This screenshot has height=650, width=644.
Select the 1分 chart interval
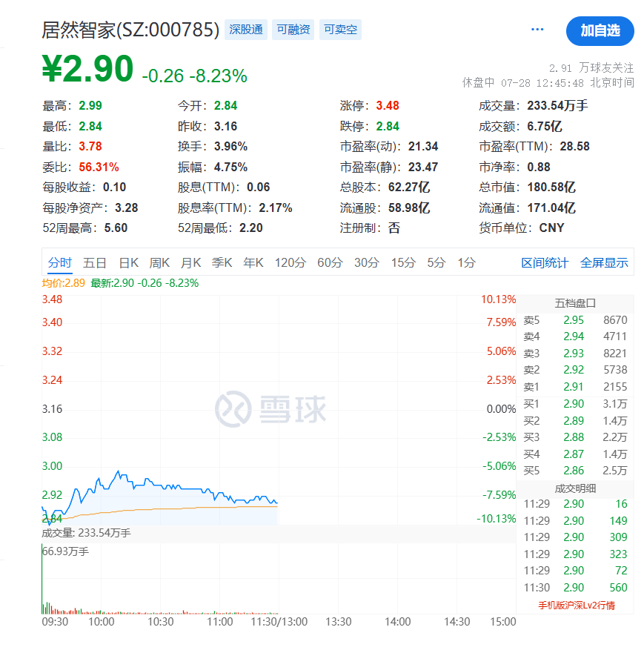click(x=467, y=262)
